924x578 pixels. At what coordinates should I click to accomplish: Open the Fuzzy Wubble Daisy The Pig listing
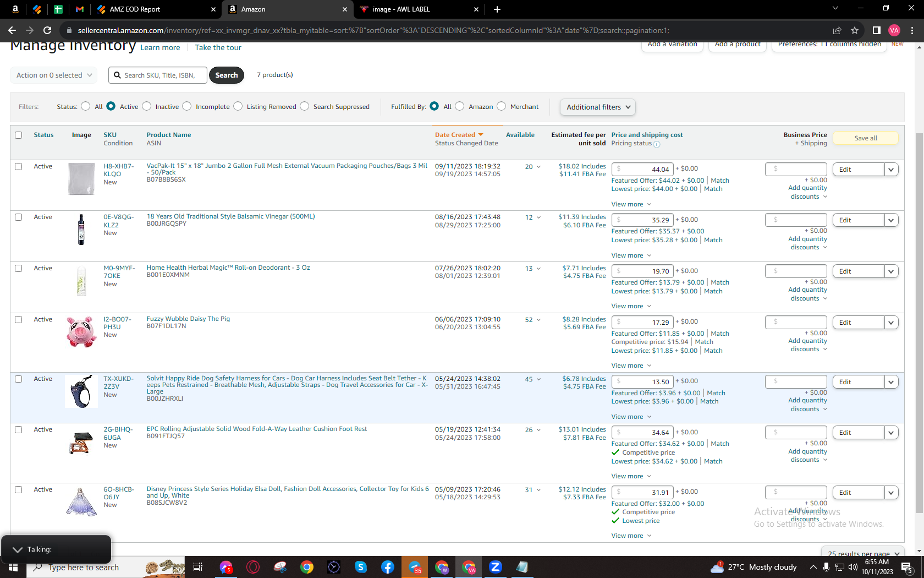(188, 319)
